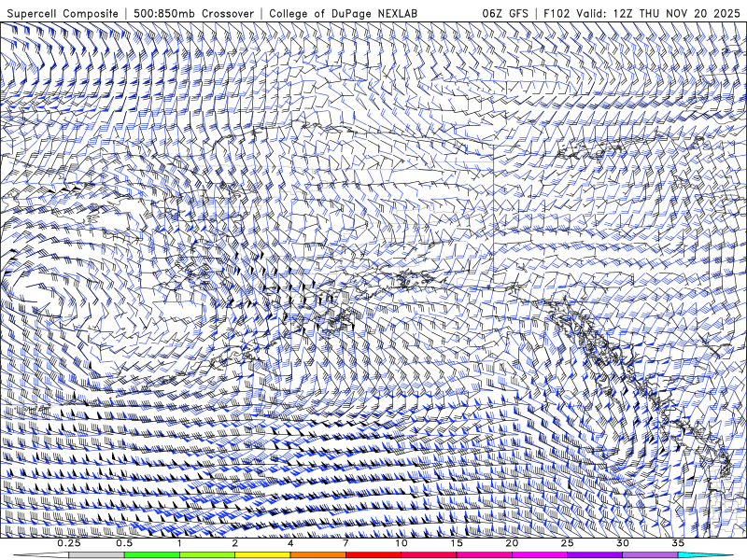Image resolution: width=747 pixels, height=560 pixels.
Task: Click the colorbar tick label '2'
Action: pos(235,543)
